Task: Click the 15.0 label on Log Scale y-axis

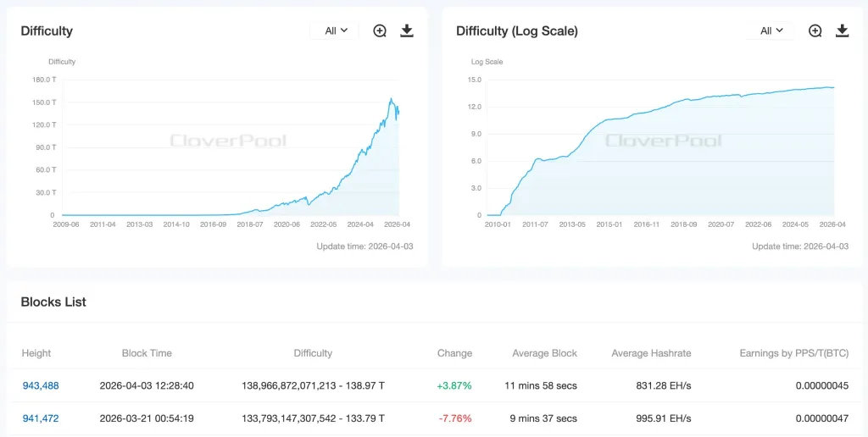Action: pyautogui.click(x=476, y=80)
